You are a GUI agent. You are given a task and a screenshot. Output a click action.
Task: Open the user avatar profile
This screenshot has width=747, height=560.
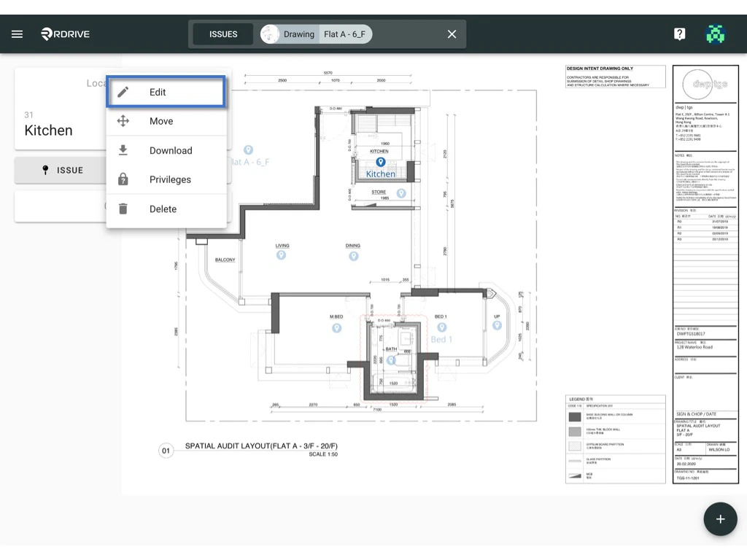715,34
